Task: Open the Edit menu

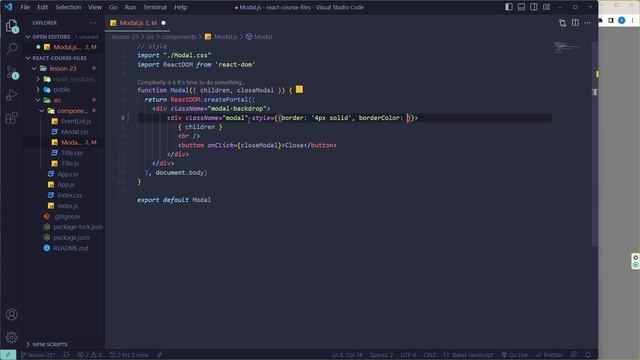Action: point(42,7)
